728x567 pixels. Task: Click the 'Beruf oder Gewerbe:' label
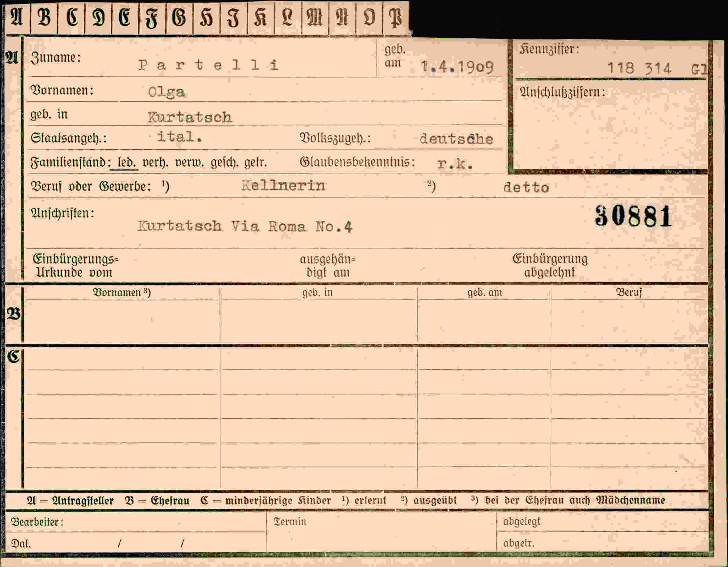[91, 186]
